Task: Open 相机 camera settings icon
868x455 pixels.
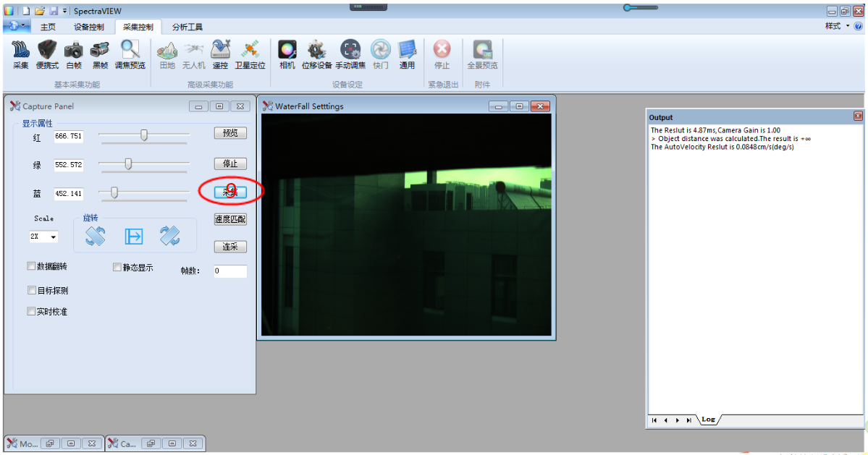Action: coord(287,54)
